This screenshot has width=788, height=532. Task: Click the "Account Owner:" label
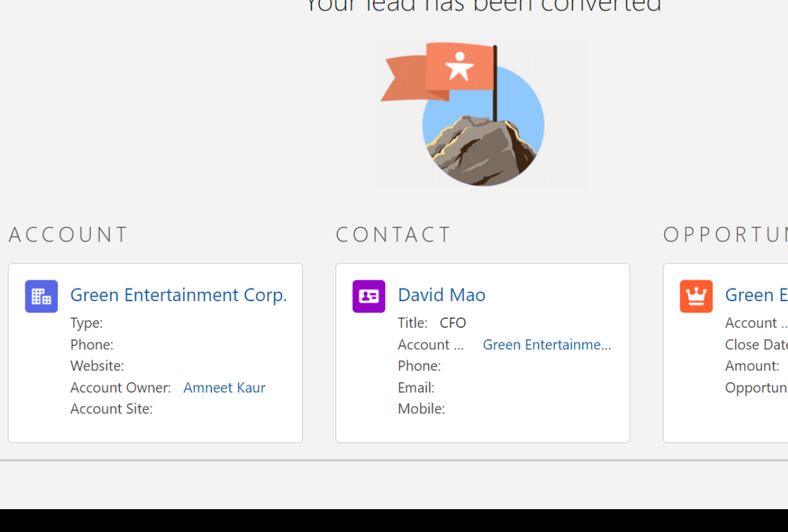(121, 387)
